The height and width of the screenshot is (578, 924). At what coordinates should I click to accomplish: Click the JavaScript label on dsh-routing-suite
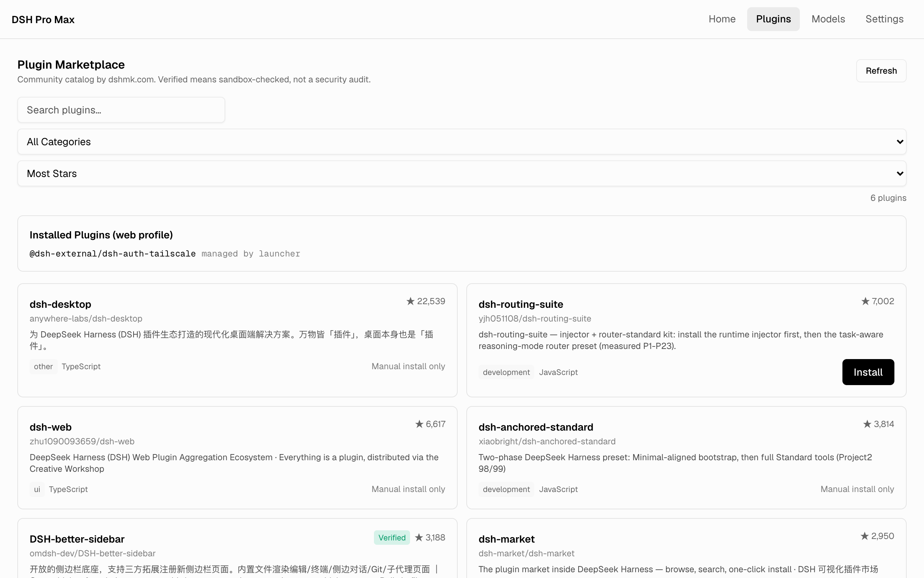click(558, 372)
